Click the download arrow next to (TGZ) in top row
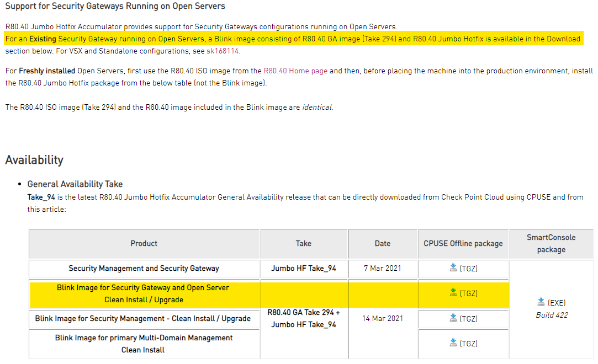Image resolution: width=598 pixels, height=364 pixels. pyautogui.click(x=454, y=269)
